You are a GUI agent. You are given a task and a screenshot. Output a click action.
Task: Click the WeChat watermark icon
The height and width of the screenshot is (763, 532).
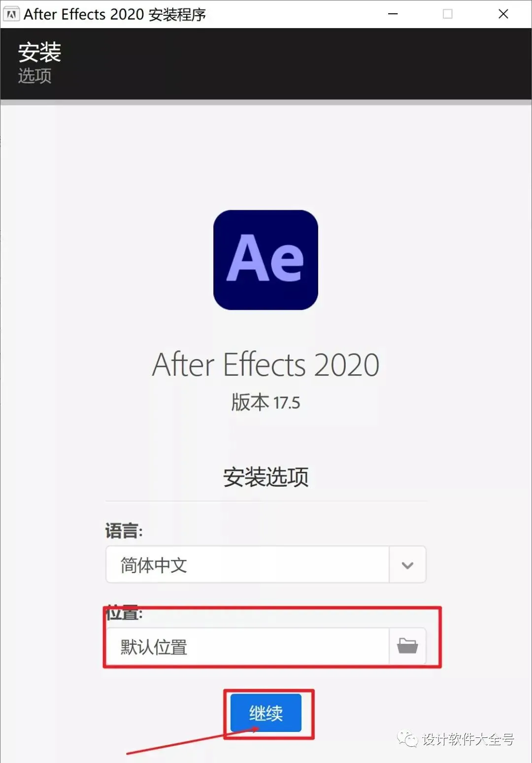[x=407, y=738]
